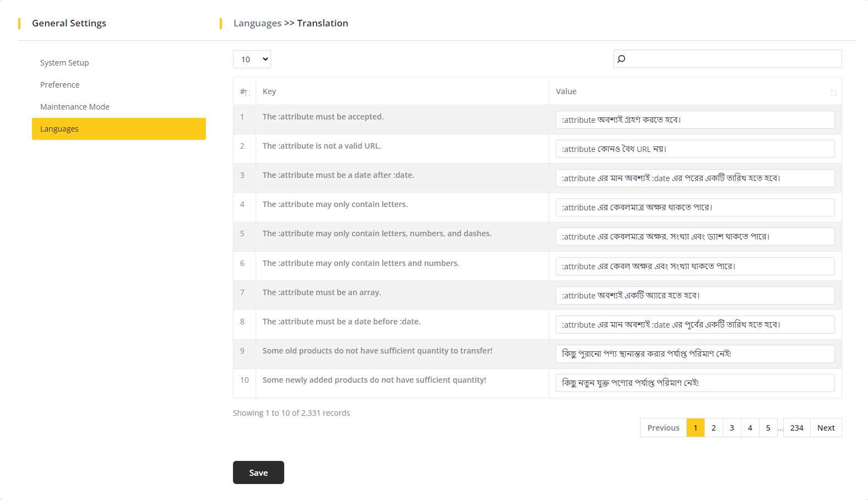Jump to page 2
The width and height of the screenshot is (868, 500).
[713, 428]
